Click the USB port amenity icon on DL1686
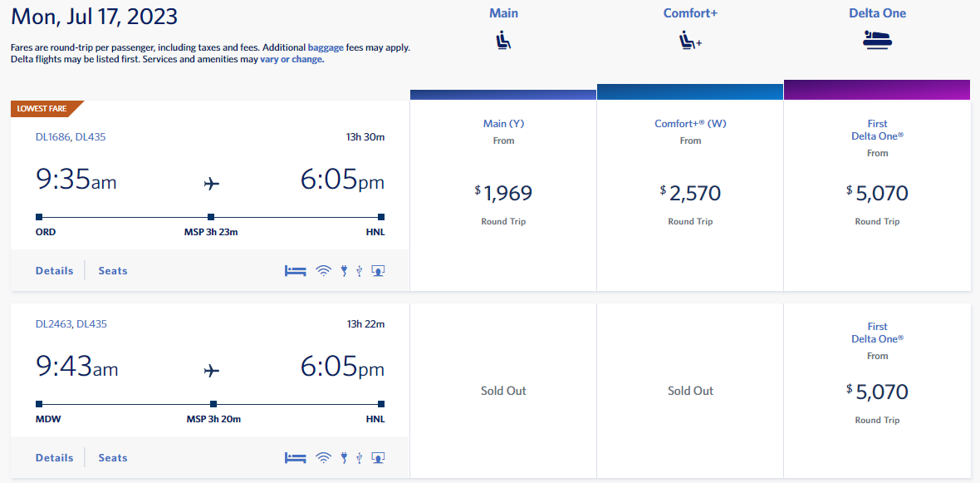The image size is (980, 483). coord(358,270)
